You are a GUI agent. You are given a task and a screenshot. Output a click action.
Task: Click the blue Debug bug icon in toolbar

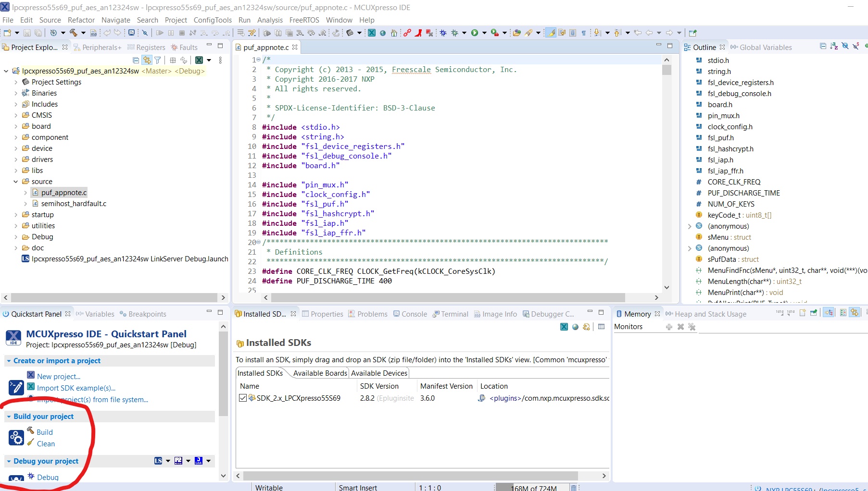(443, 33)
